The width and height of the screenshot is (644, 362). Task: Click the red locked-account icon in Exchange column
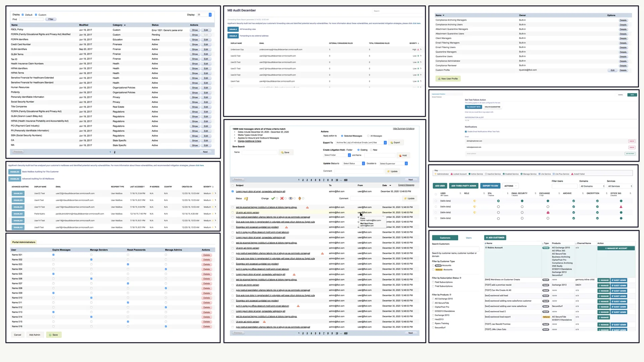tap(548, 213)
